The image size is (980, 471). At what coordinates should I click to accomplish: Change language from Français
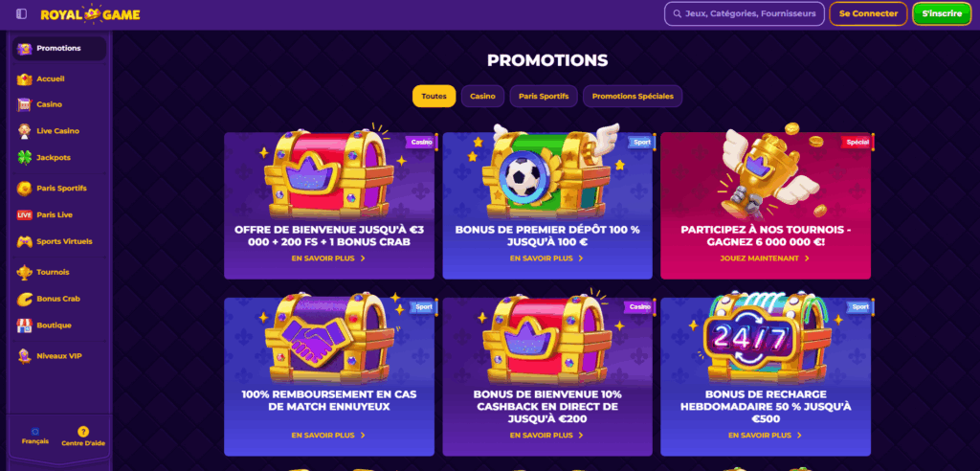(x=35, y=436)
